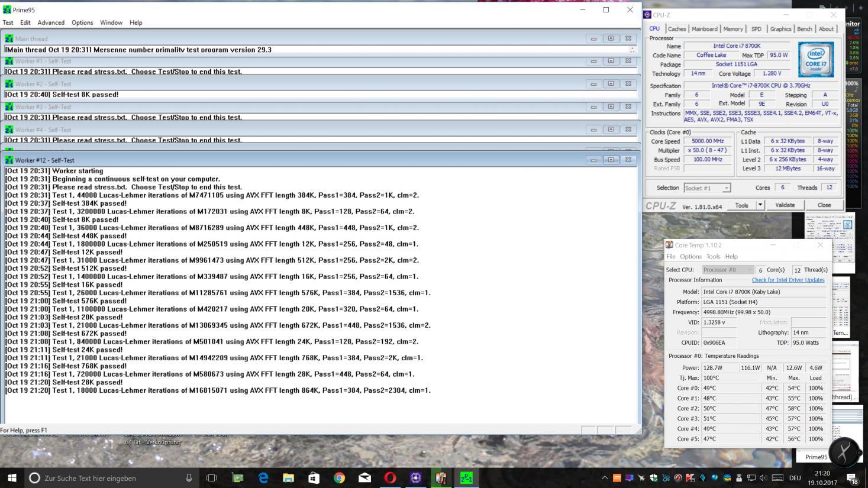Switch to Prime95 via its green taskbar icon
The height and width of the screenshot is (488, 868).
click(x=466, y=478)
